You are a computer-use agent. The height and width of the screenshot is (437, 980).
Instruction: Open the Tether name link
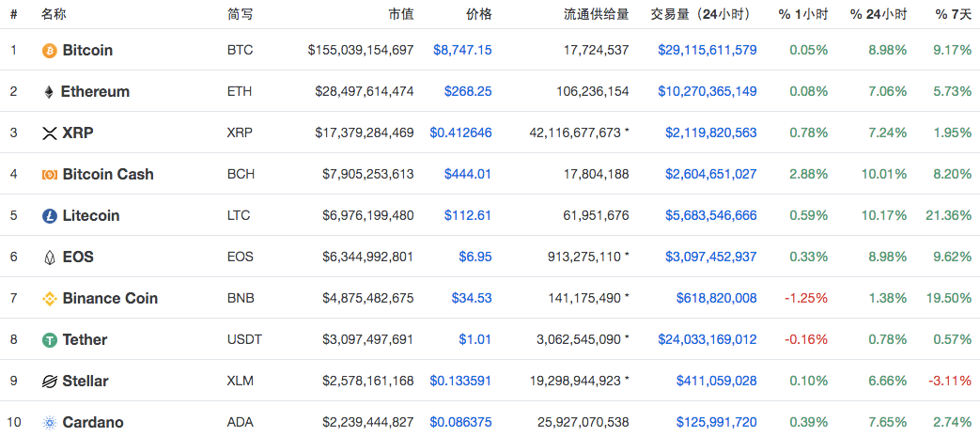point(85,339)
